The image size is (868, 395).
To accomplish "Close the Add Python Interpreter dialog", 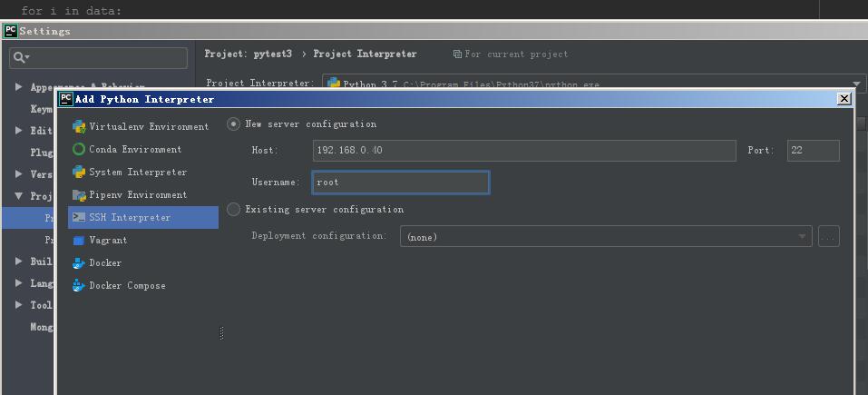I will point(844,99).
